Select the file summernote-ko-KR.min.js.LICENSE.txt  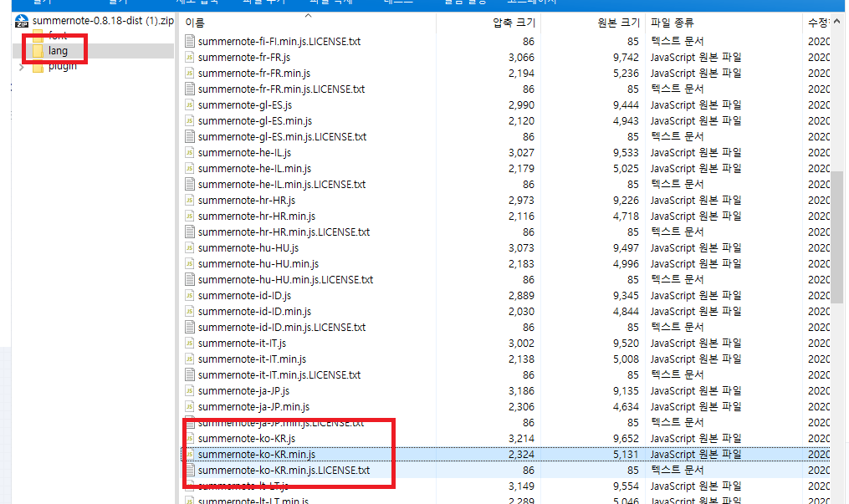click(284, 470)
